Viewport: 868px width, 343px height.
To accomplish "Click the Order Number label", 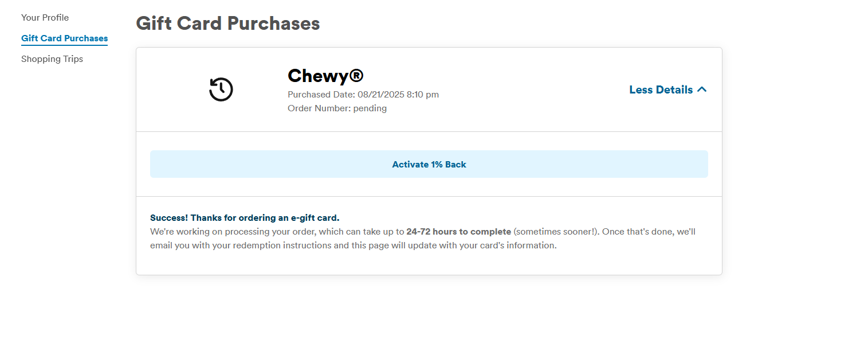I will (319, 108).
